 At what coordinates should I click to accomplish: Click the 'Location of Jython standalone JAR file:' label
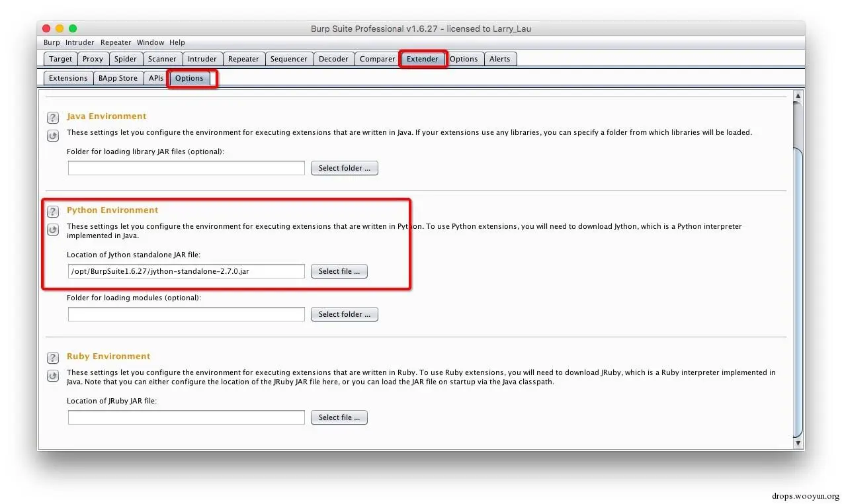click(134, 255)
